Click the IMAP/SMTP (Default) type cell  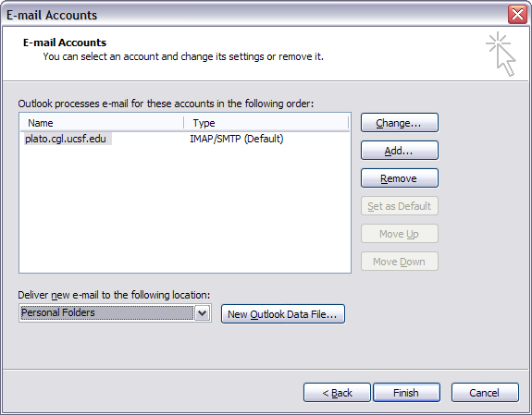click(237, 139)
